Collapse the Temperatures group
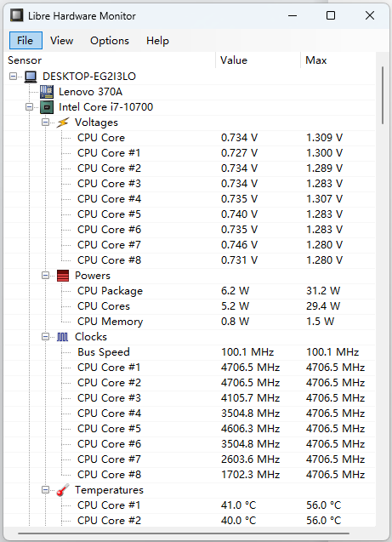Image resolution: width=392 pixels, height=542 pixels. [x=45, y=490]
